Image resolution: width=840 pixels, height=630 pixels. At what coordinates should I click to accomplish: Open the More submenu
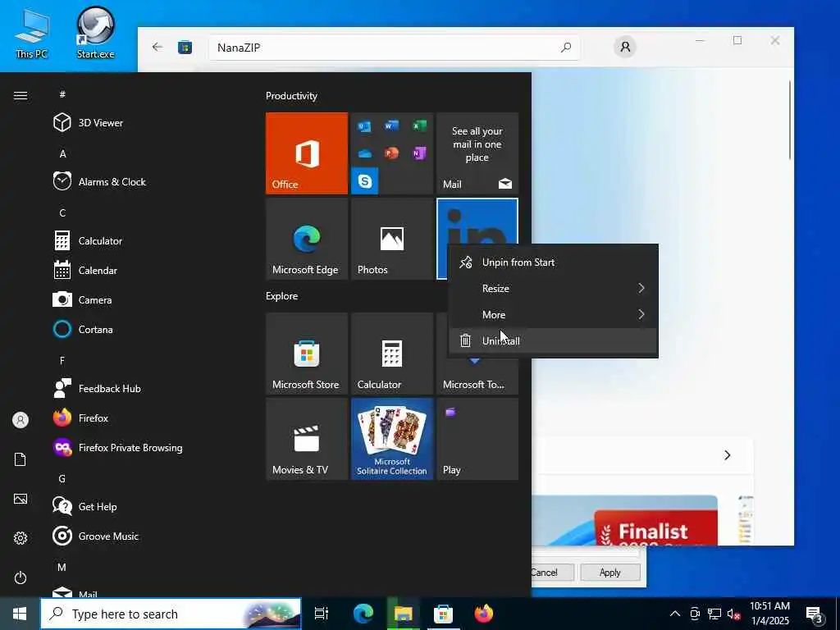pos(553,314)
